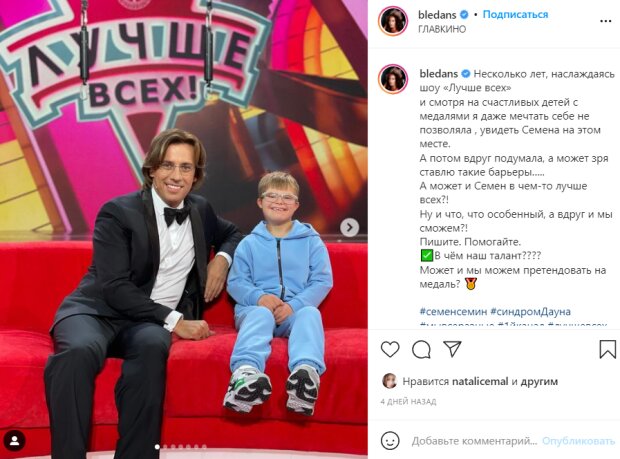This screenshot has height=459, width=620.
Task: Open the #синдромДауна hashtag
Action: point(530,312)
